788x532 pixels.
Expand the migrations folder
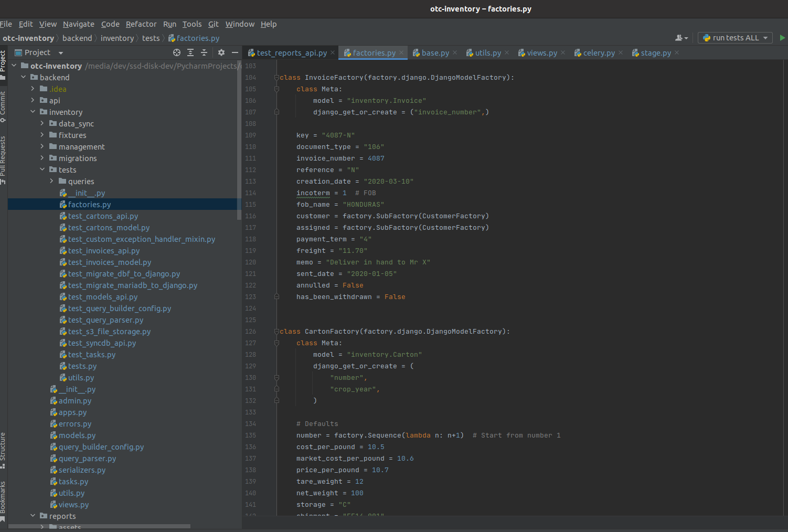click(x=42, y=158)
